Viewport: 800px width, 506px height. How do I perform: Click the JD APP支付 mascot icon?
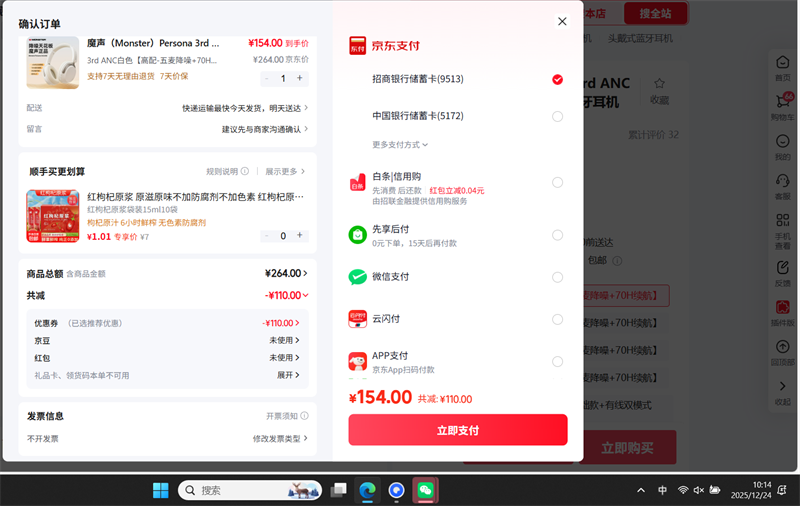pos(357,361)
